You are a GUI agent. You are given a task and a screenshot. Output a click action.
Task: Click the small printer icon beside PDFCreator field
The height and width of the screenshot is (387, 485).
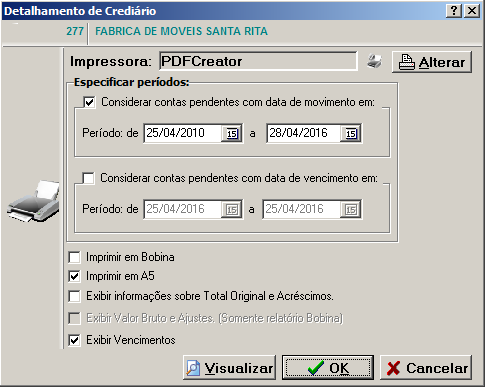[x=374, y=61]
